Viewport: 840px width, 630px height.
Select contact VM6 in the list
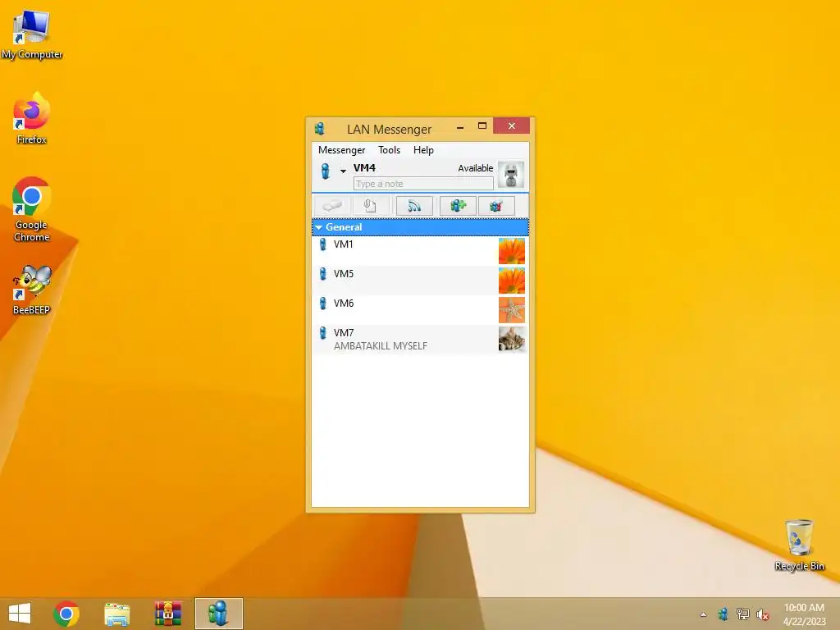[420, 309]
